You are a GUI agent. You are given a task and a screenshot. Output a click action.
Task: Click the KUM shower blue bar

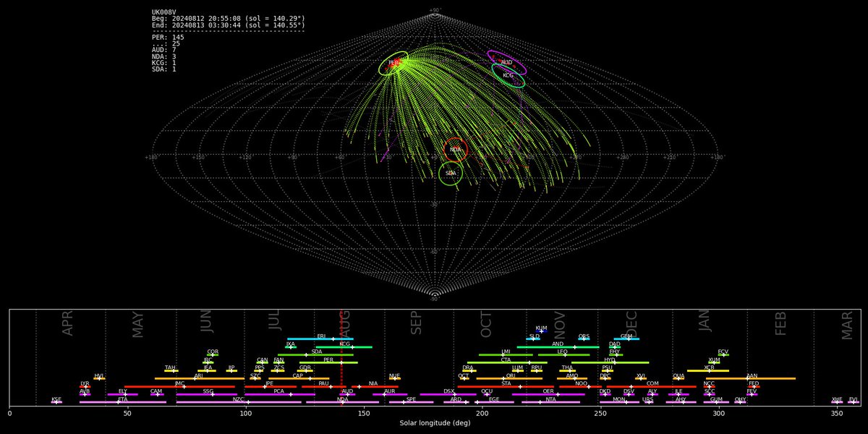click(541, 331)
